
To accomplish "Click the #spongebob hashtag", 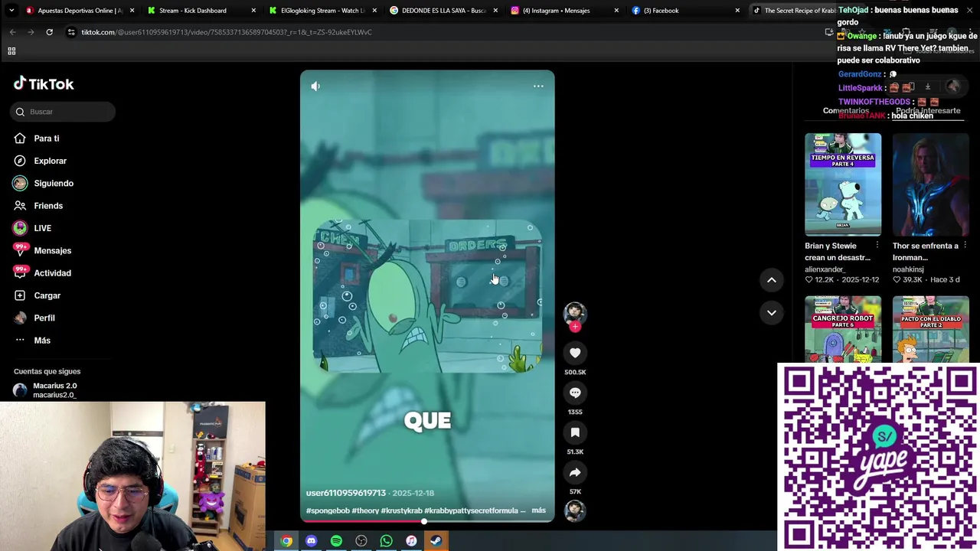I will click(x=328, y=510).
